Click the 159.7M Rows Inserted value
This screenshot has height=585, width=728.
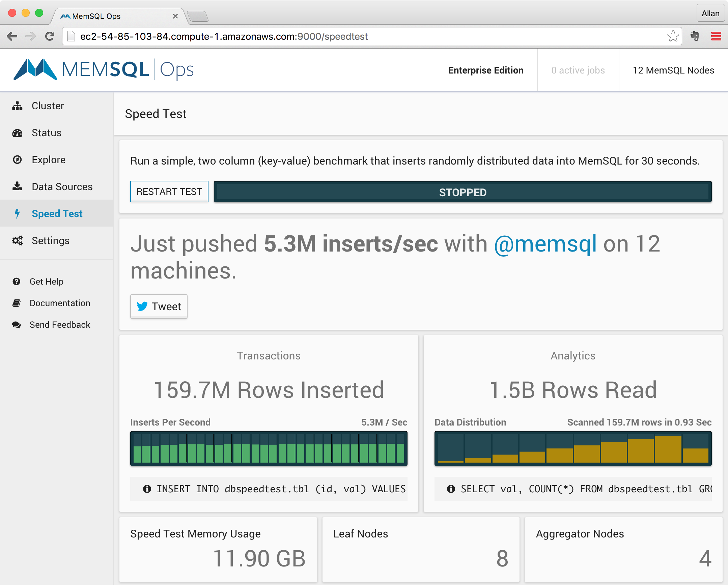coord(269,389)
